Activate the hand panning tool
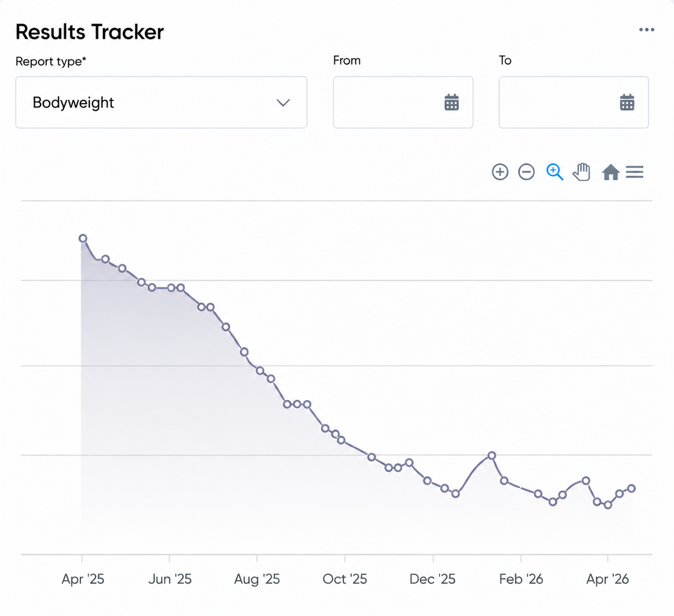 pos(582,172)
